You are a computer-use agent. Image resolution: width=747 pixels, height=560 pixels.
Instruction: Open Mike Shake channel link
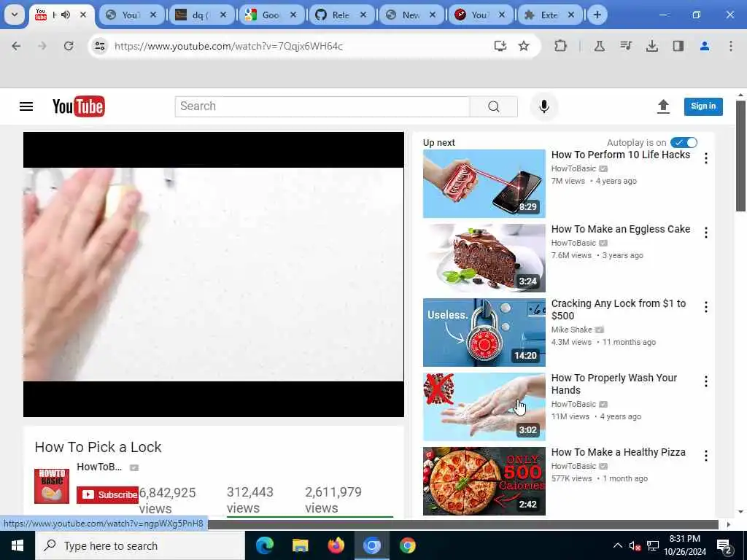click(x=572, y=330)
